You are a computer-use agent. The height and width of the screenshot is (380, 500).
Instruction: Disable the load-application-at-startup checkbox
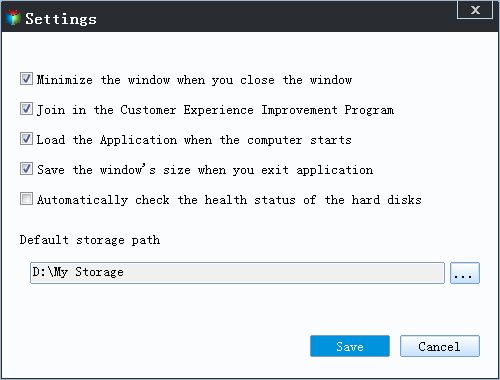pyautogui.click(x=26, y=139)
